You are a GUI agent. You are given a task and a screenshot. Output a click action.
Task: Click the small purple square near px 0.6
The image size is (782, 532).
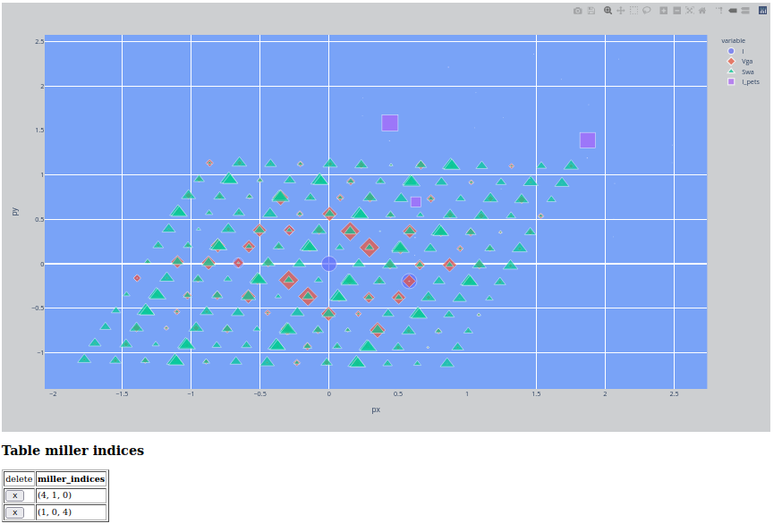[416, 202]
